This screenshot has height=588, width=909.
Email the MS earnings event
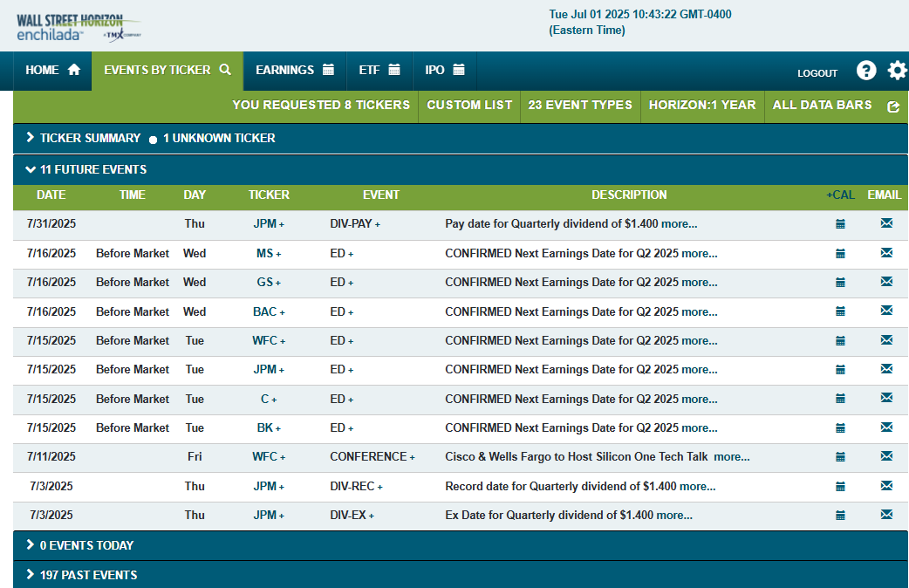click(886, 253)
